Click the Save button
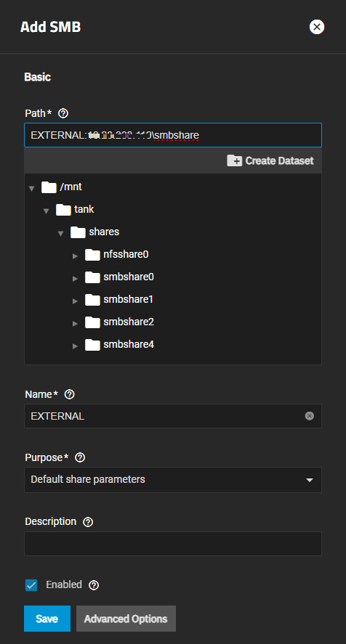 point(47,619)
